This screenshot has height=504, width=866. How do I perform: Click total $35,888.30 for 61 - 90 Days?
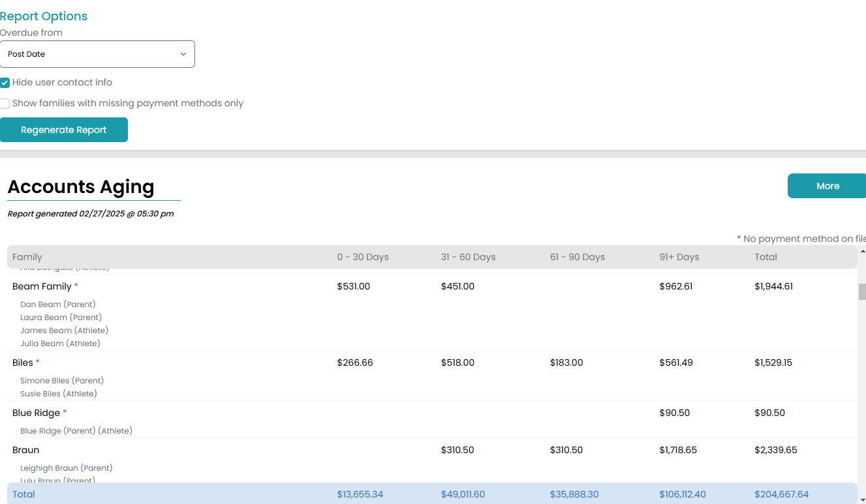[574, 494]
